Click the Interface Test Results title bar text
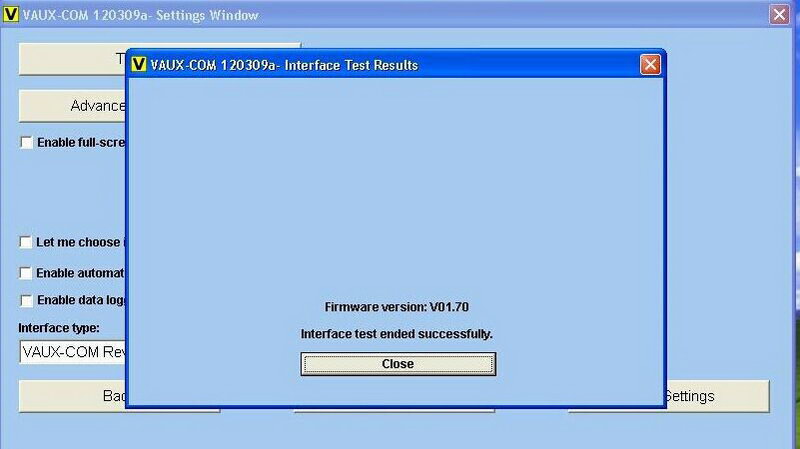This screenshot has width=800, height=449. (x=284, y=65)
